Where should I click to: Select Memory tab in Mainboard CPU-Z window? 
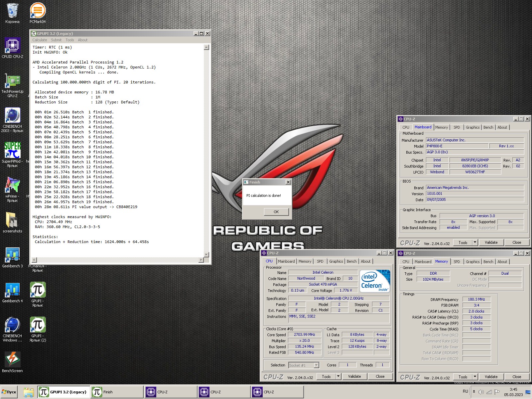(442, 127)
